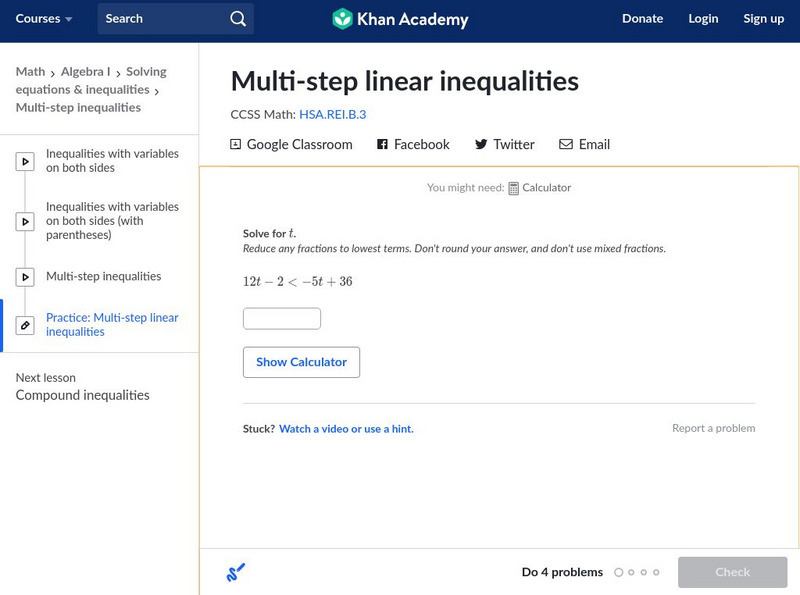Share via the Google Classroom icon

pyautogui.click(x=236, y=144)
